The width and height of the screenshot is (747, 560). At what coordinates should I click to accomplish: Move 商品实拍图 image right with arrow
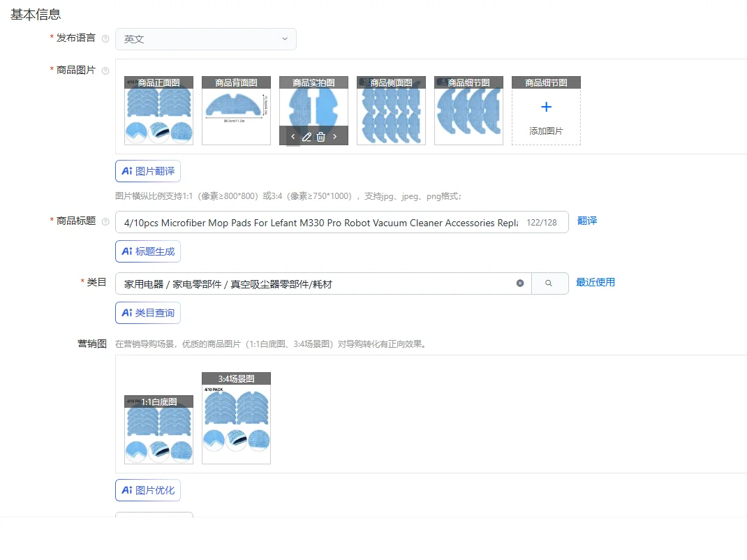pyautogui.click(x=334, y=137)
